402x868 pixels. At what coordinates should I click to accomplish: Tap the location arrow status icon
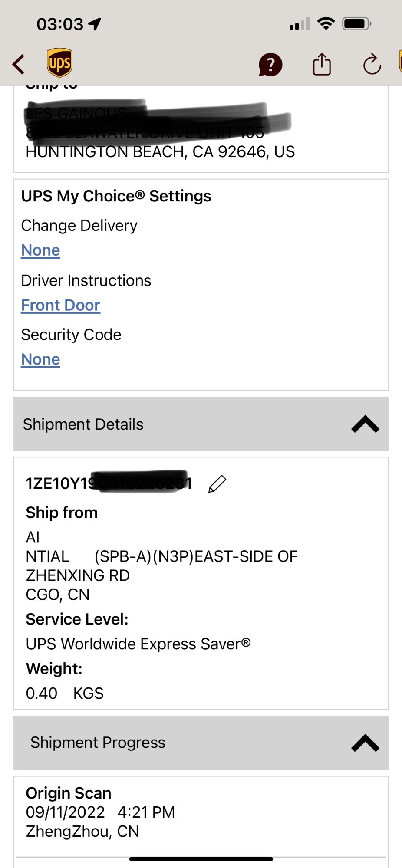tap(95, 24)
